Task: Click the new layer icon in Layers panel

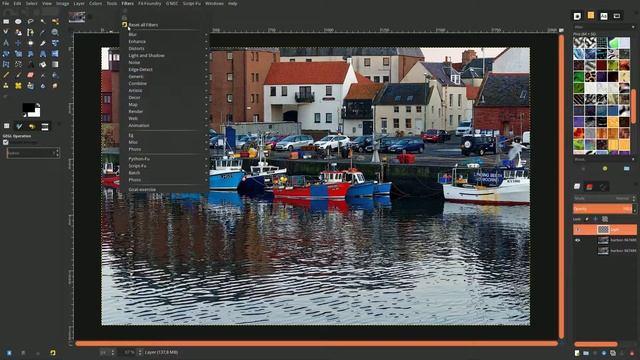Action: pos(577,353)
